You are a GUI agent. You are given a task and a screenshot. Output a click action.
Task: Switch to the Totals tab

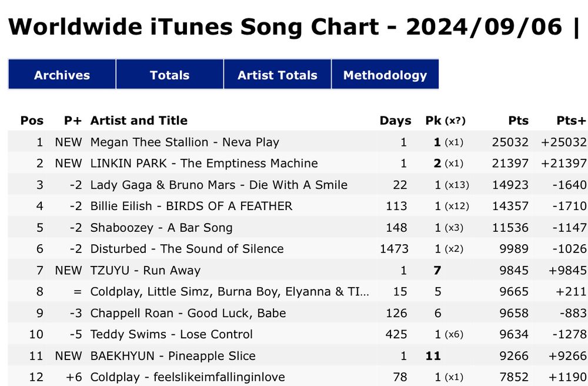click(169, 75)
